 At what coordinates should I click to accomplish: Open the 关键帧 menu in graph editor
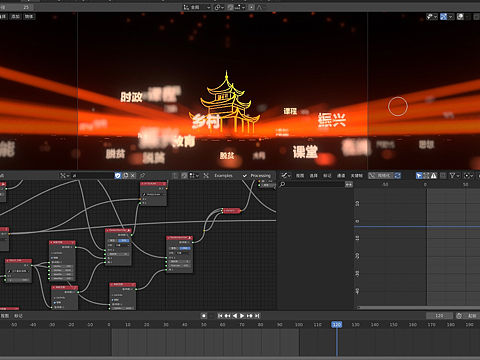(x=356, y=175)
